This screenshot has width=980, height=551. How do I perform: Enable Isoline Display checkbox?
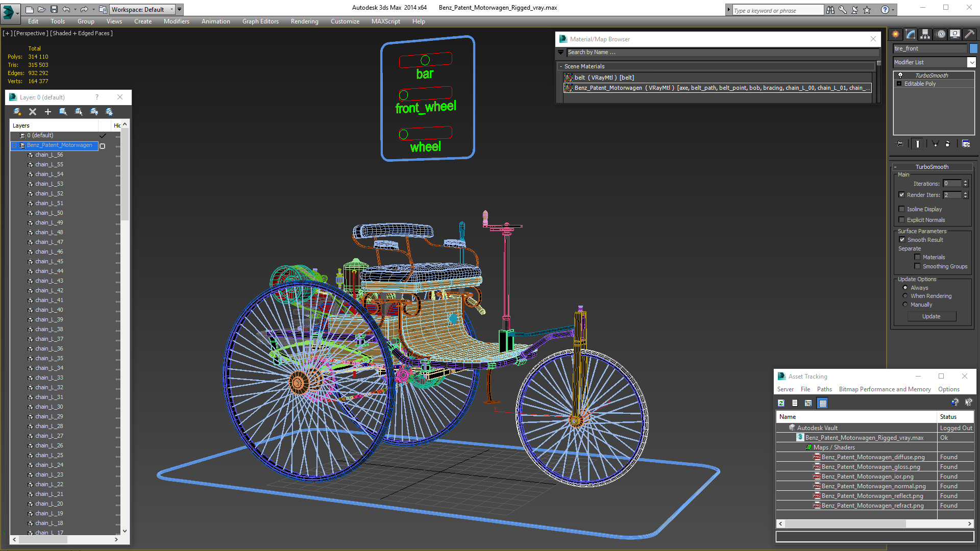click(902, 209)
